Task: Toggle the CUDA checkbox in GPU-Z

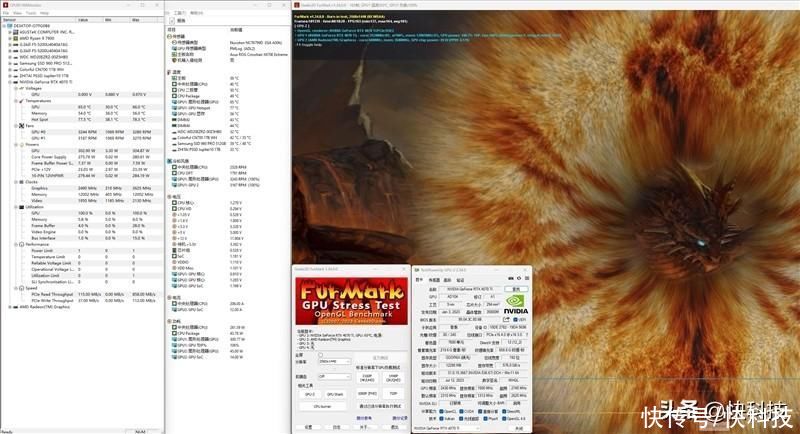Action: pyautogui.click(x=461, y=412)
